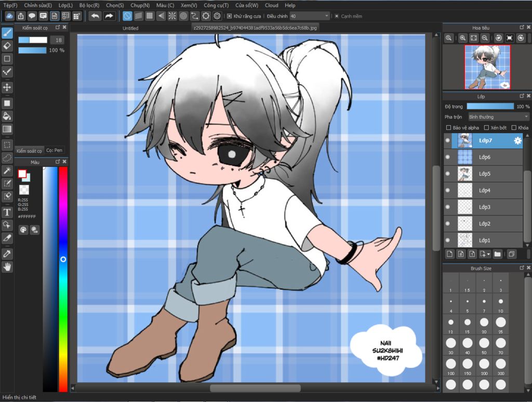Viewport: 532px width, 402px height.
Task: Open the Lớp7 layer settings gear
Action: (x=517, y=140)
